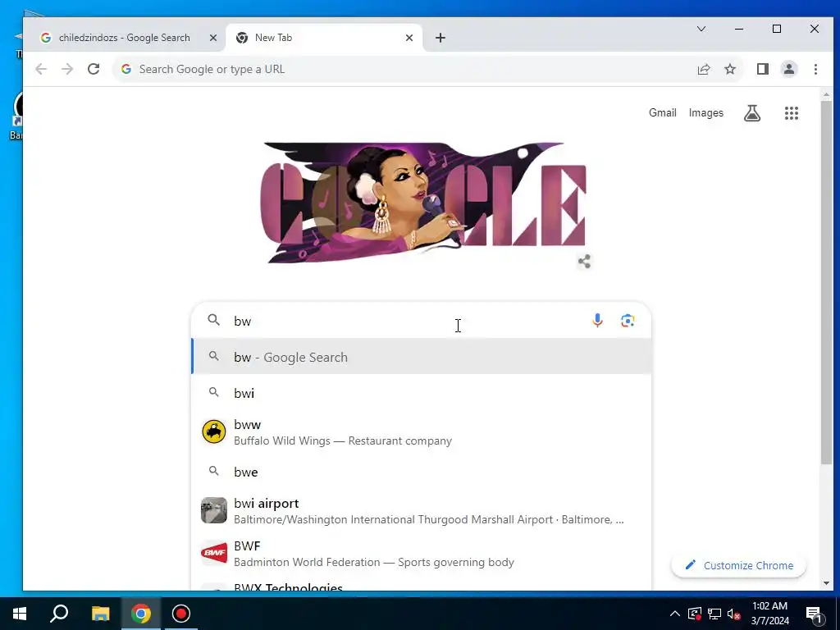Screen dimensions: 840x630
Task: Close the chiledzindozs Google Search tab
Action: [x=212, y=38]
